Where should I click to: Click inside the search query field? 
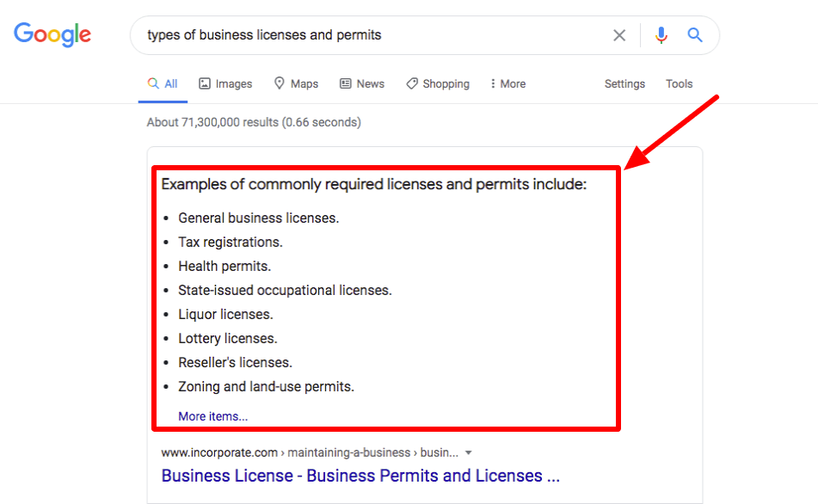click(370, 35)
